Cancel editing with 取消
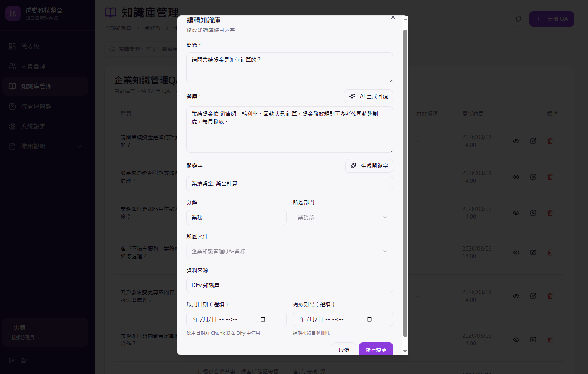 (344, 350)
